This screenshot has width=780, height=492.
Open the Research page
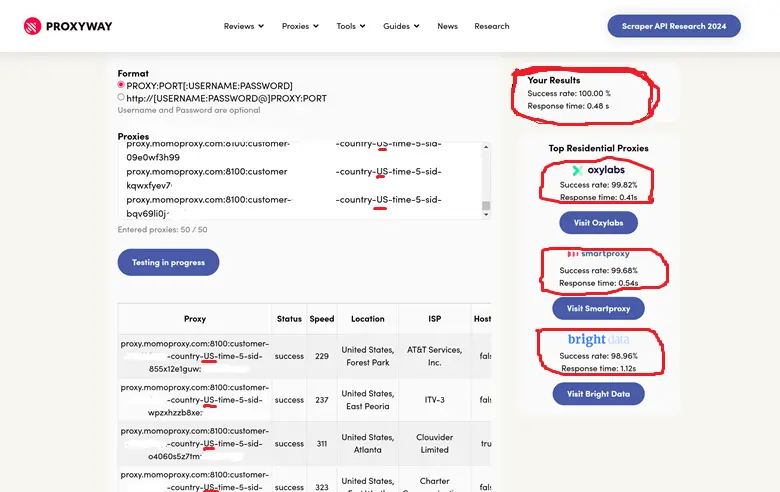point(491,26)
